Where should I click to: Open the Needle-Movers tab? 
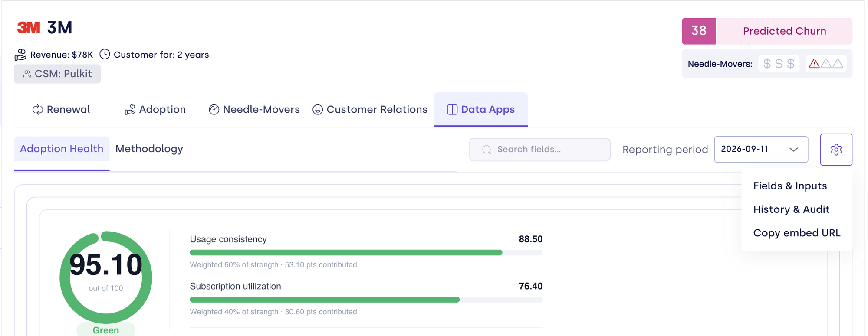coord(254,110)
